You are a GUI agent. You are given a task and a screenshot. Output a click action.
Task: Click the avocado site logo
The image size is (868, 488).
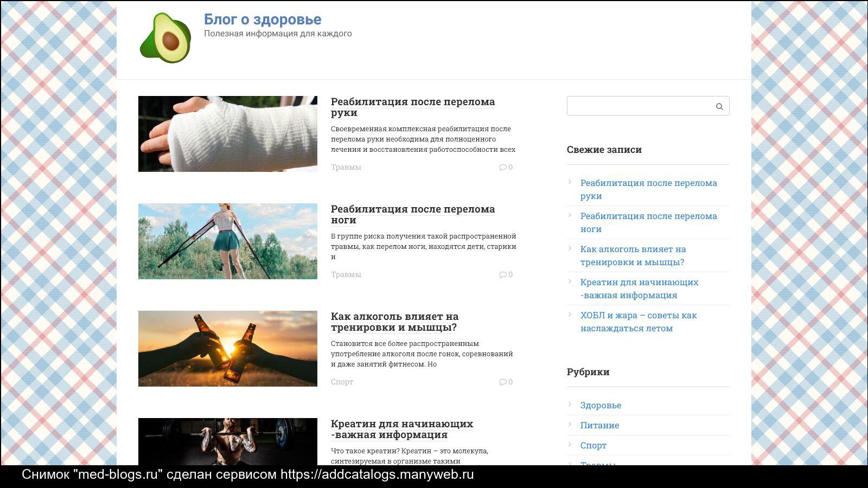165,38
